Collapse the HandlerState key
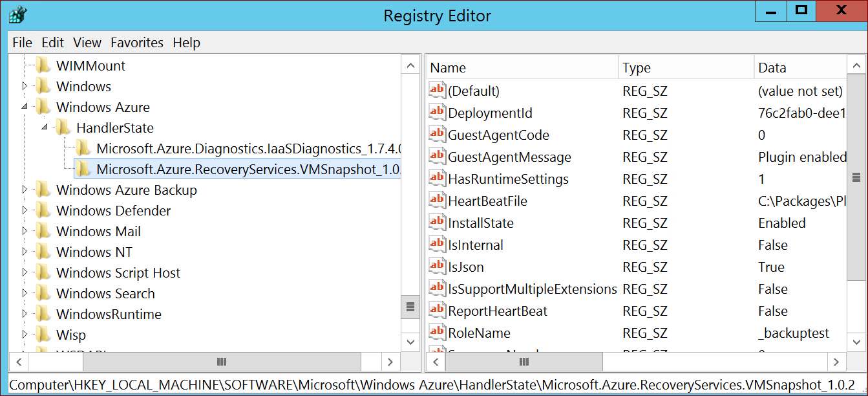868x396 pixels. [45, 128]
